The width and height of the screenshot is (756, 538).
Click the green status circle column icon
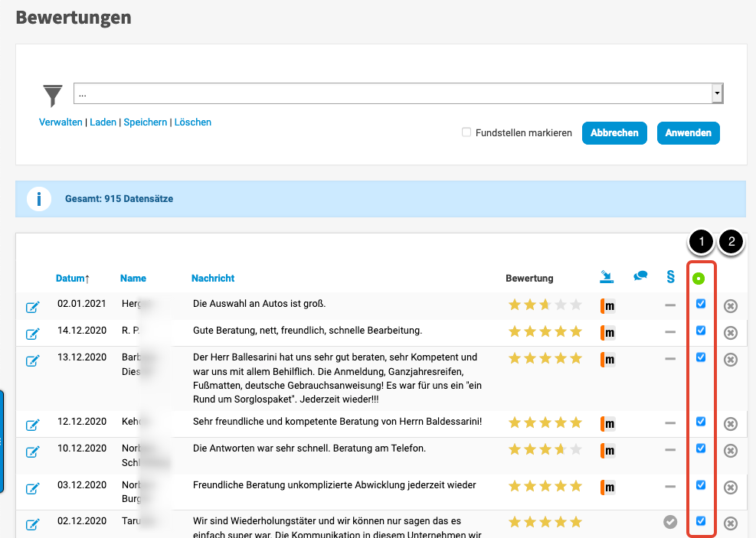click(x=699, y=279)
